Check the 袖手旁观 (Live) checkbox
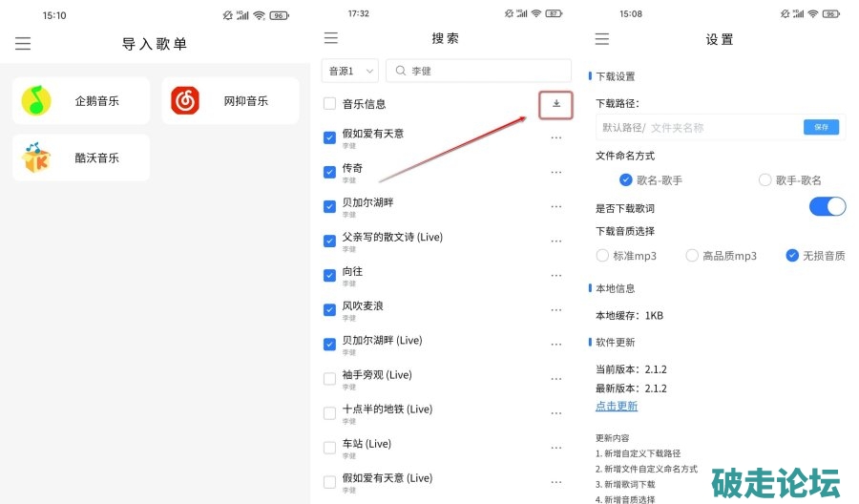 point(329,379)
